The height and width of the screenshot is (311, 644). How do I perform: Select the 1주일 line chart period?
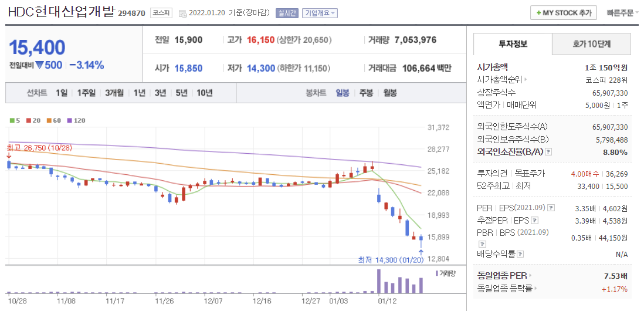pyautogui.click(x=86, y=93)
